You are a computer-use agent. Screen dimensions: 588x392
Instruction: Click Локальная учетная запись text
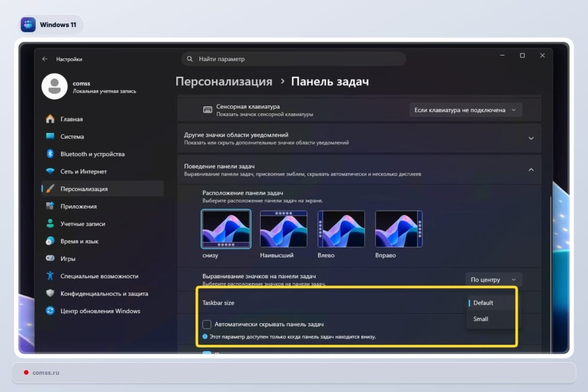tap(104, 91)
